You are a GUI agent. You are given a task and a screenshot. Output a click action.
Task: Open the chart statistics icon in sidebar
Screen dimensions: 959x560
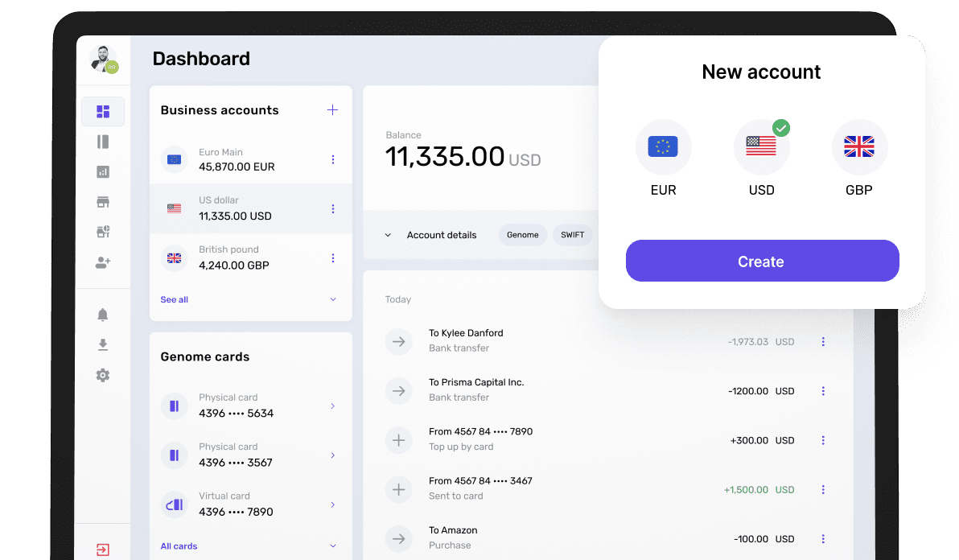102,171
